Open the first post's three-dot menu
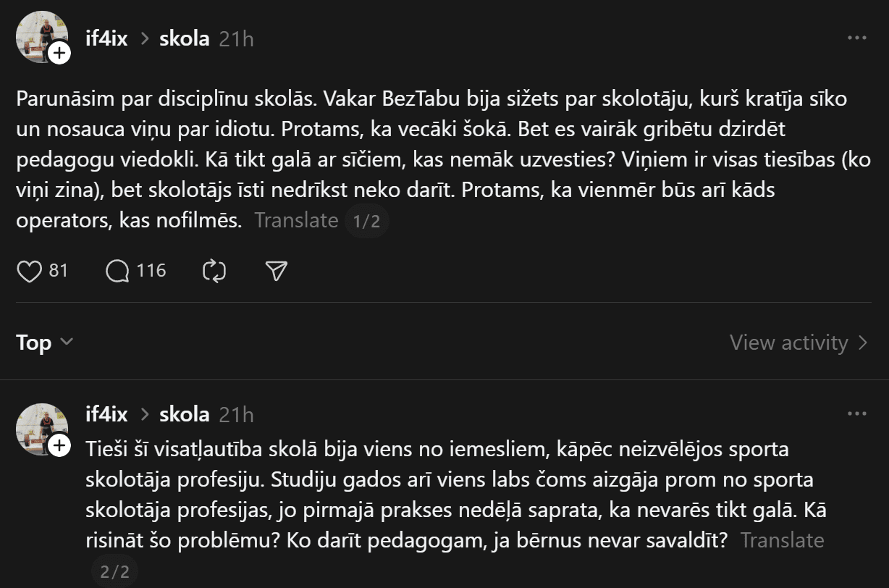Image resolution: width=889 pixels, height=588 pixels. click(856, 38)
